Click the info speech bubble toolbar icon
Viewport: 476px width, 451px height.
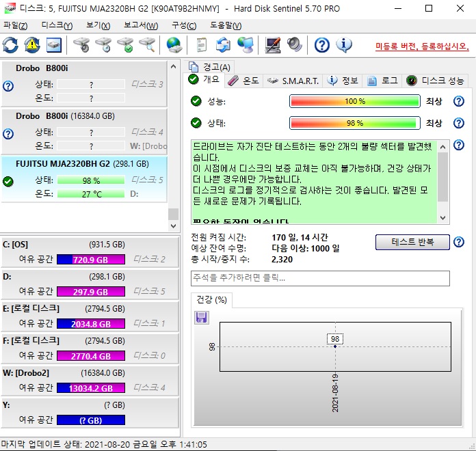(x=343, y=45)
